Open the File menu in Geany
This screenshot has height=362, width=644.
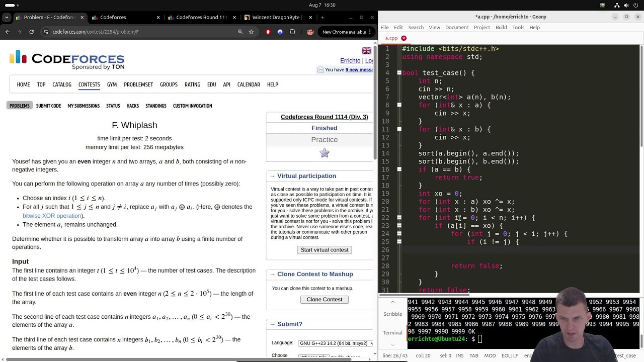click(384, 27)
